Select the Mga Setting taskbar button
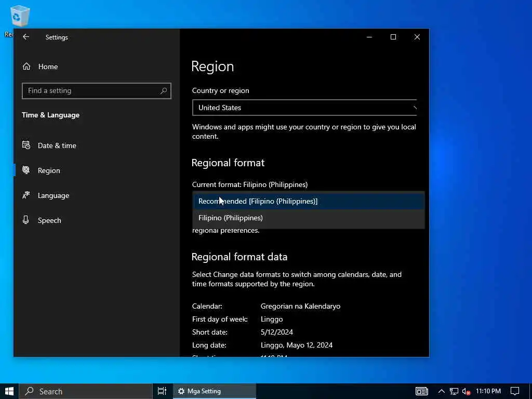This screenshot has width=532, height=399. (x=215, y=391)
